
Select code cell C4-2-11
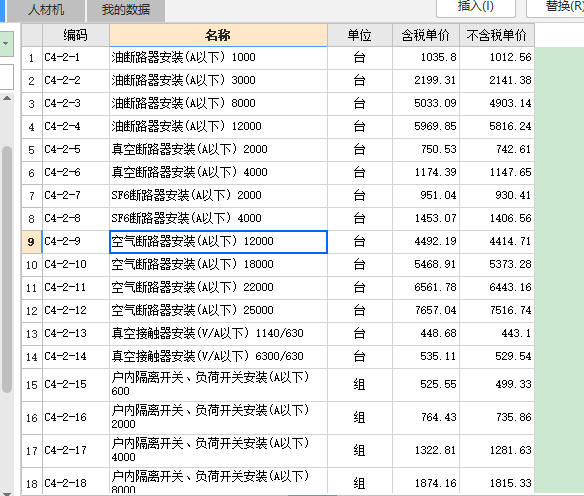[76, 288]
